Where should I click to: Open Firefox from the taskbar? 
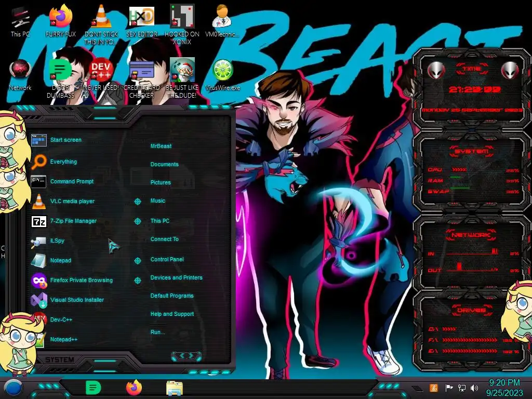point(134,388)
